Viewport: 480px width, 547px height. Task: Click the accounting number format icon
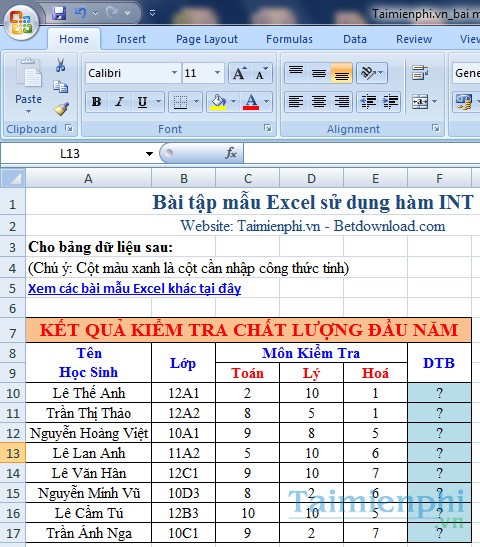464,102
